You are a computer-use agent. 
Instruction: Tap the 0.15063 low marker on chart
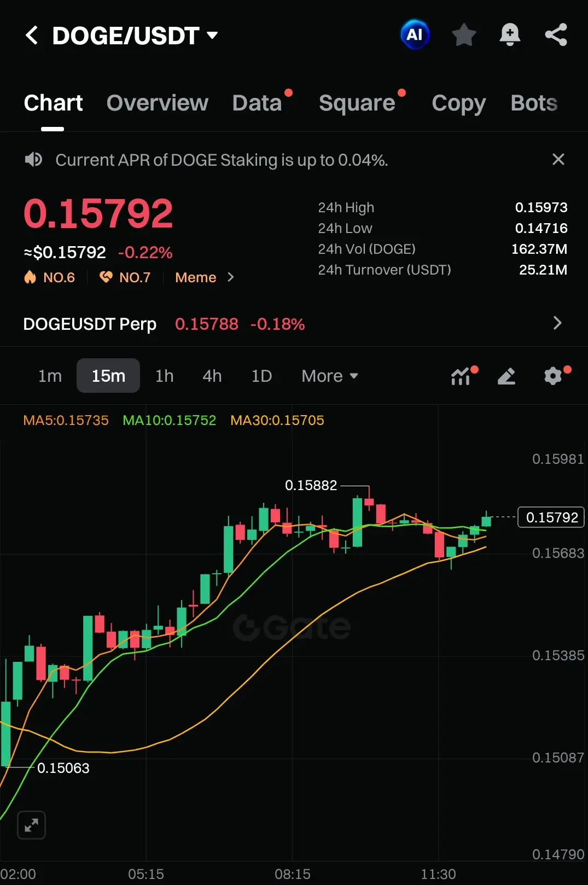tap(63, 768)
